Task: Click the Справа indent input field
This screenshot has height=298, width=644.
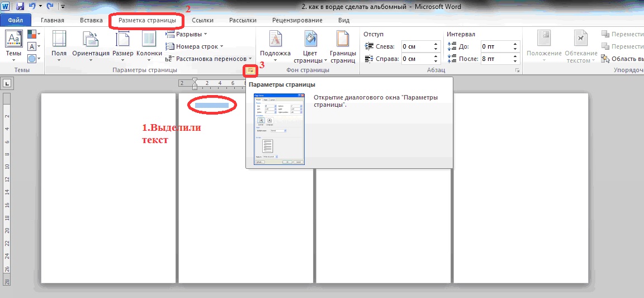Action: [x=416, y=59]
